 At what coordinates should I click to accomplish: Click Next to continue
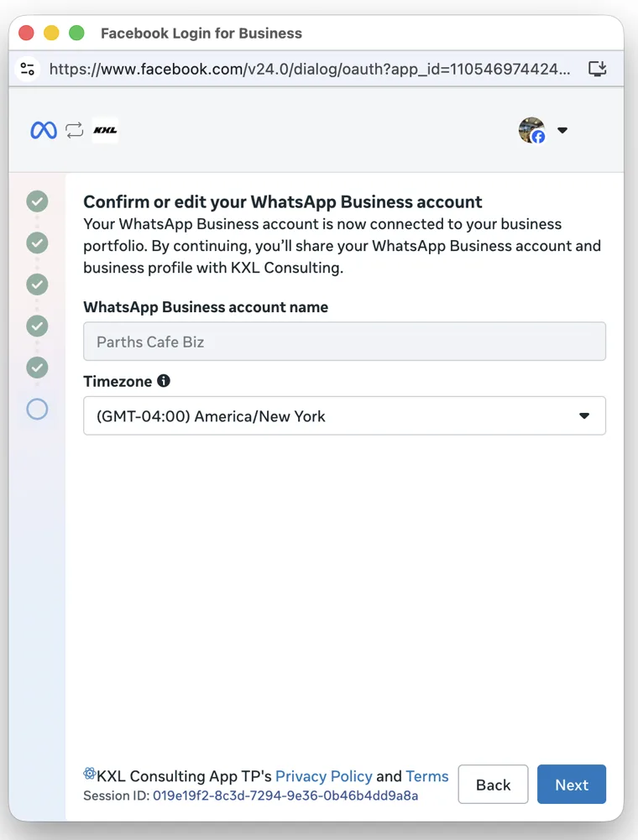click(x=572, y=785)
